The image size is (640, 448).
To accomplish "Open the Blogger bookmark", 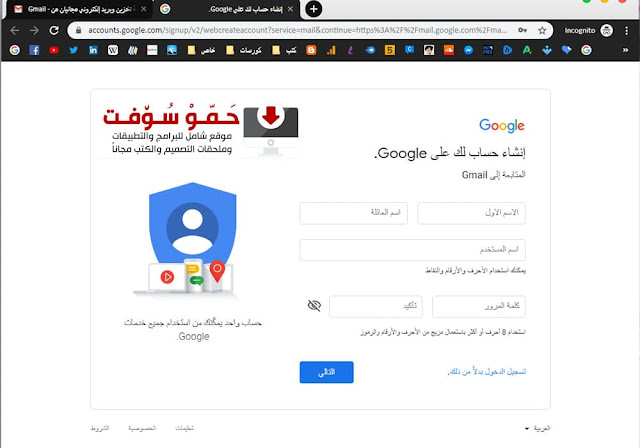I will coord(311,50).
